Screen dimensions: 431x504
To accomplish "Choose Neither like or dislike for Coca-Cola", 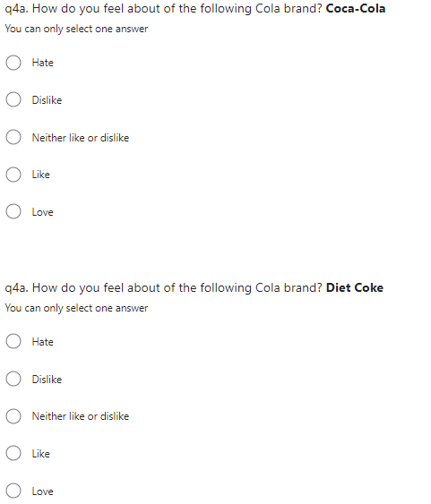I will click(13, 137).
